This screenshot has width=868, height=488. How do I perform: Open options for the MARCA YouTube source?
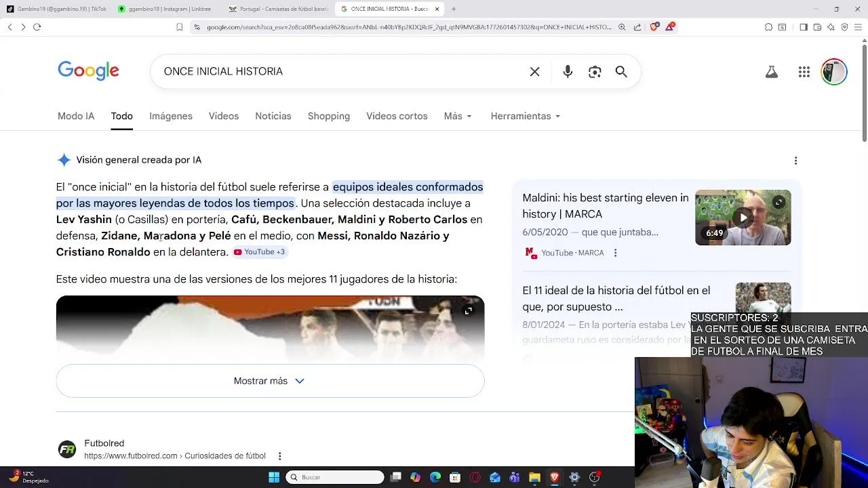[x=615, y=253]
